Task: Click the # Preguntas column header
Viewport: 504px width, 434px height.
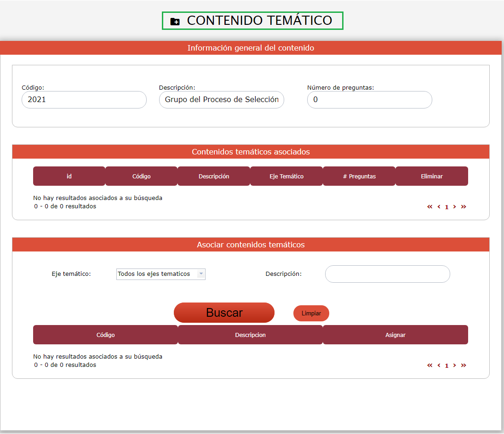Action: [x=359, y=177]
